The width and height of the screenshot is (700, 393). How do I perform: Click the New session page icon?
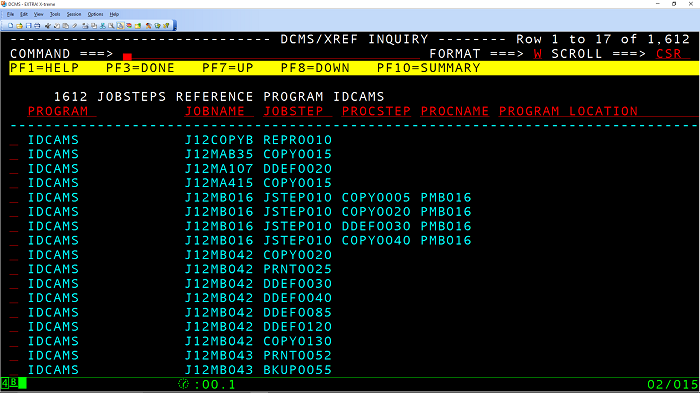(11, 26)
